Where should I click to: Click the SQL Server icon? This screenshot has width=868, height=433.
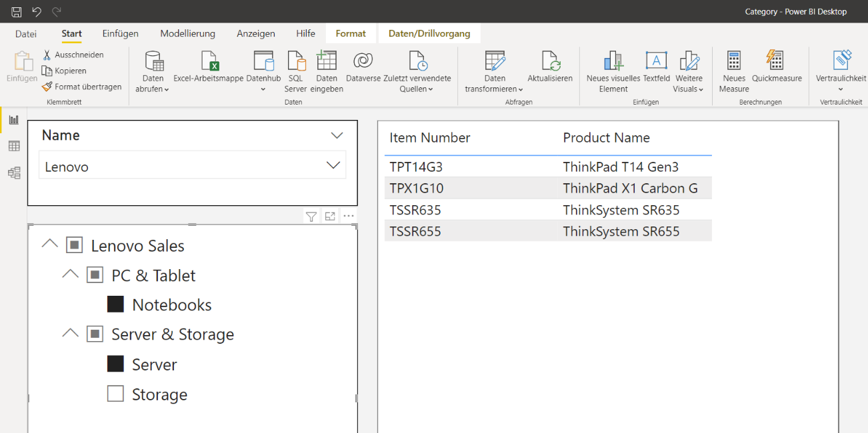point(295,61)
